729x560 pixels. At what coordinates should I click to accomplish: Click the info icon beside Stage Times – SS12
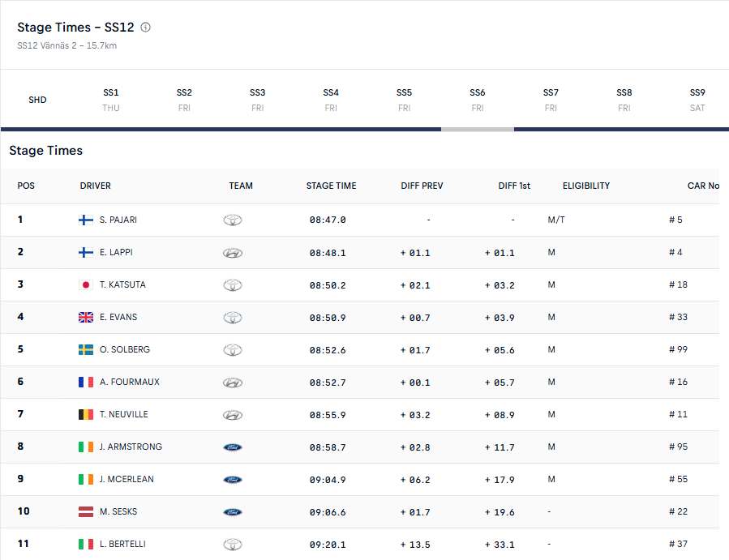pos(145,28)
